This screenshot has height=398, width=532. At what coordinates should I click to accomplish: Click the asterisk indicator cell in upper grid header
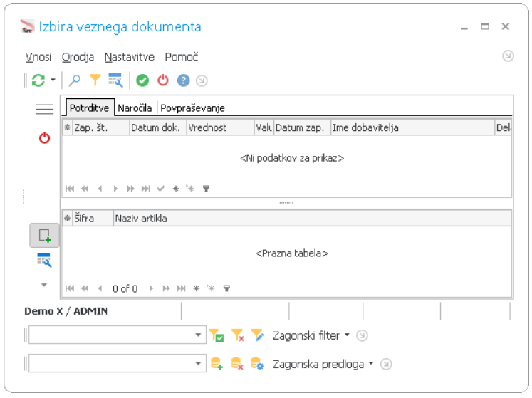pyautogui.click(x=68, y=127)
